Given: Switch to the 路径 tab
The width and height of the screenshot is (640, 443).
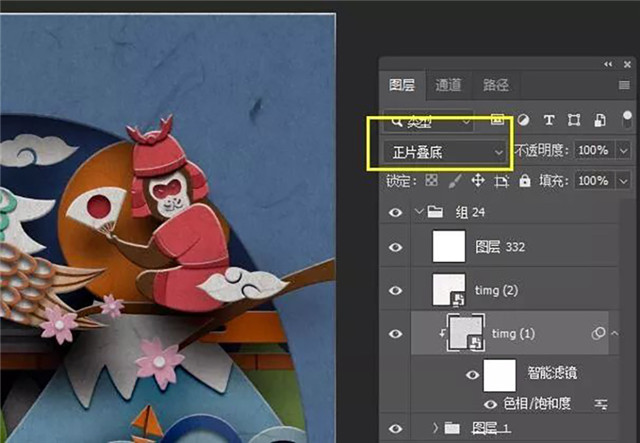Looking at the screenshot, I should pos(495,86).
